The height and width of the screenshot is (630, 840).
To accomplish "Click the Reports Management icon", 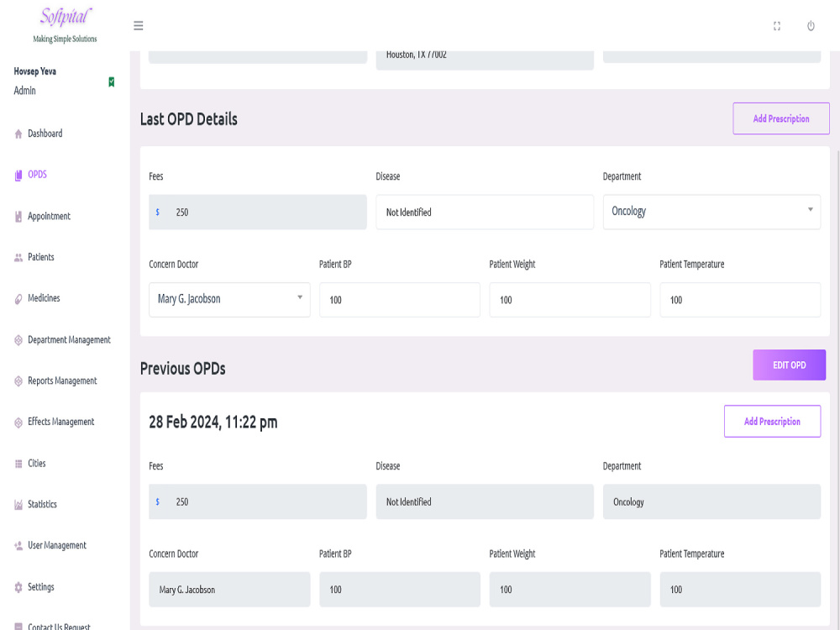I will tap(18, 381).
